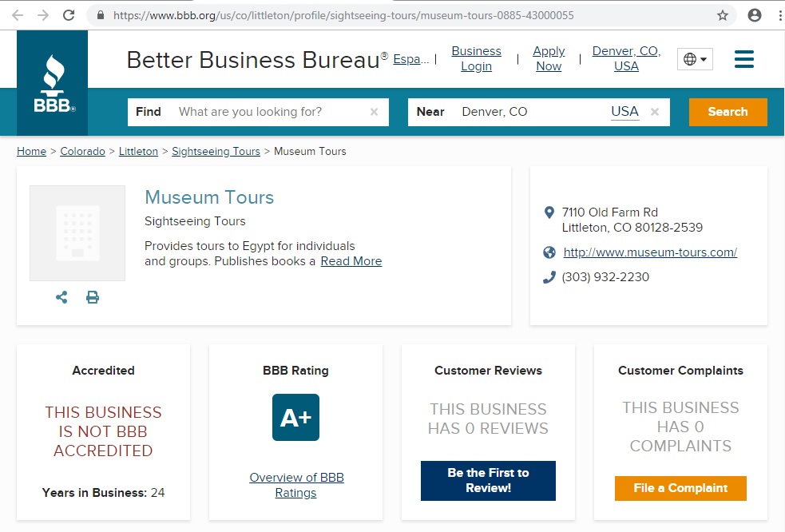
Task: Open the Littleton breadcrumb
Action: [138, 151]
